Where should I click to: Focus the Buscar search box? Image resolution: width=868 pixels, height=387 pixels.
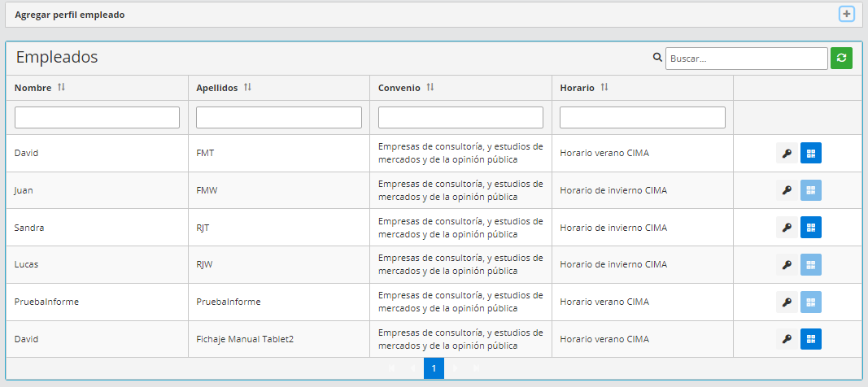[746, 59]
